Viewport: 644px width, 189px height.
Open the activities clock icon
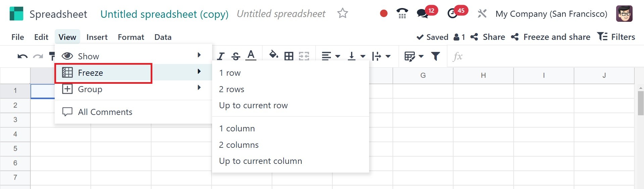(x=453, y=14)
